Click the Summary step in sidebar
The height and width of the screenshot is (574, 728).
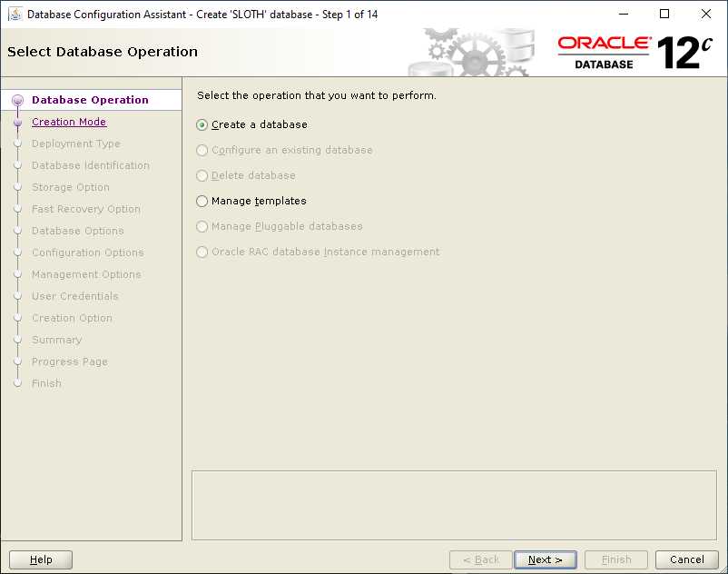56,340
